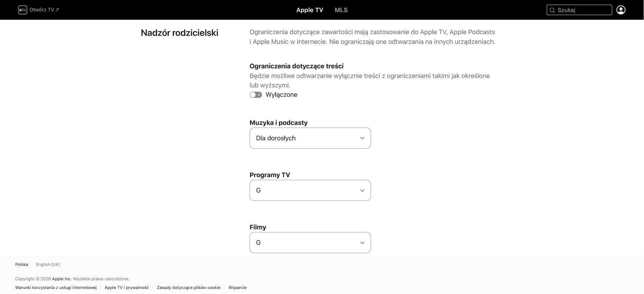The height and width of the screenshot is (294, 644).
Task: Click the chevron in Muzyka i podcasty dropdown
Action: click(x=362, y=138)
